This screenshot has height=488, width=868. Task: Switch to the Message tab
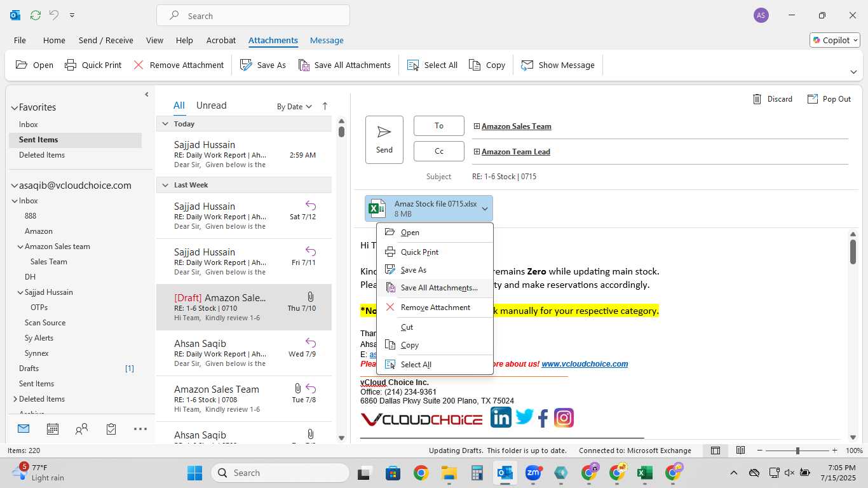[x=327, y=40]
